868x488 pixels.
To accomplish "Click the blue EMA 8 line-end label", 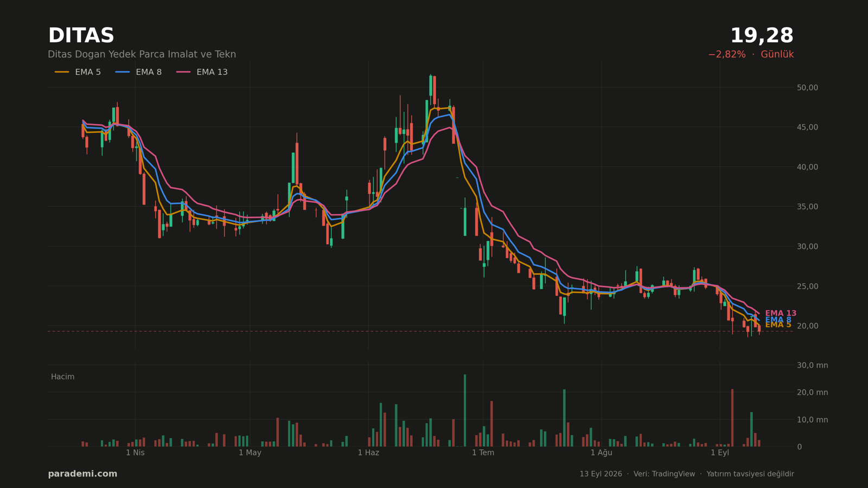I will [778, 320].
